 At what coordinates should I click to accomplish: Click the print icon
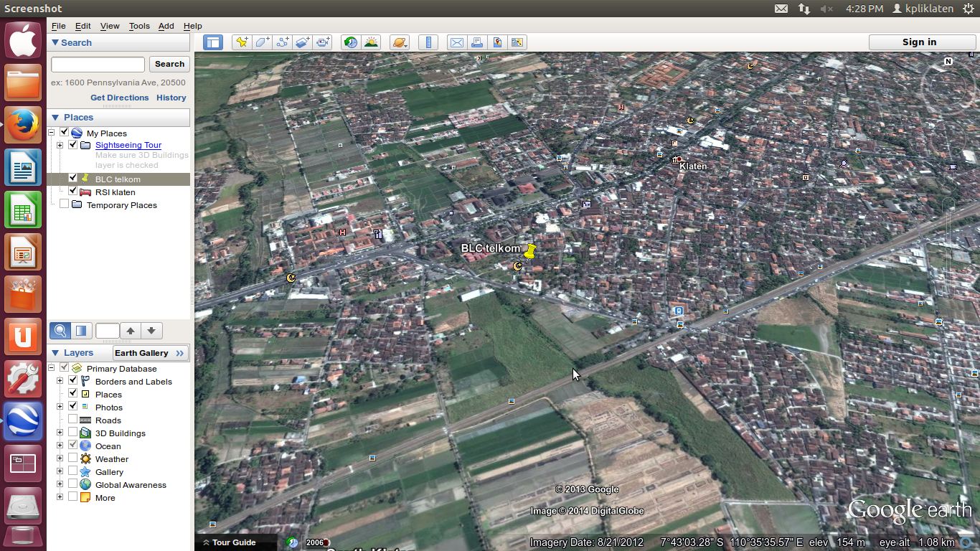click(476, 42)
